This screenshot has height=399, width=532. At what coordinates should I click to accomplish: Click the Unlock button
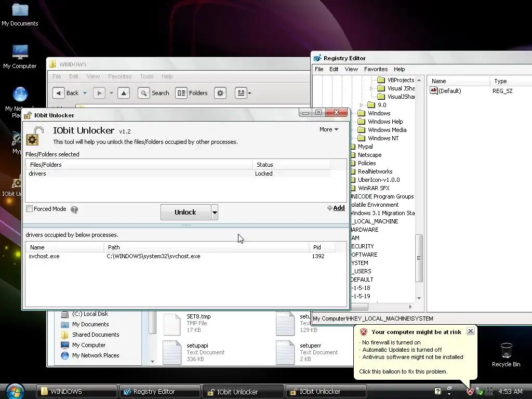[x=185, y=212]
